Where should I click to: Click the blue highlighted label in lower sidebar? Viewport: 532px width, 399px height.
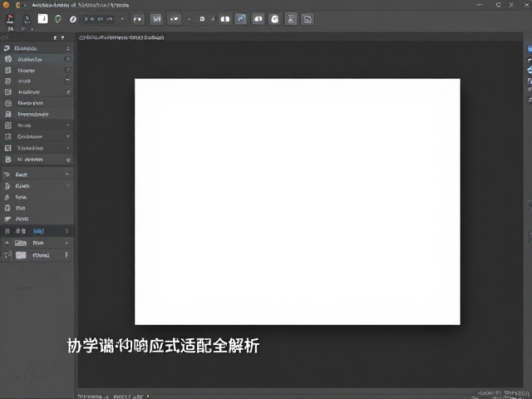[x=39, y=231]
